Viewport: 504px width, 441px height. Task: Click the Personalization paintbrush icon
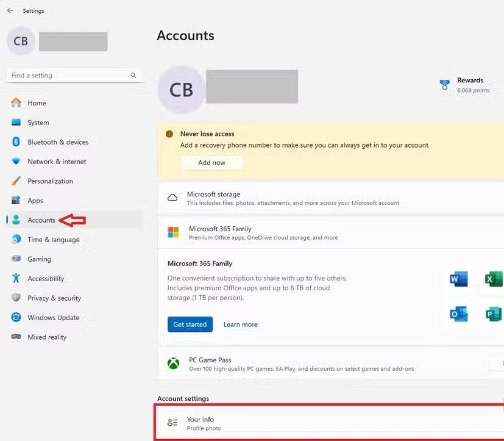point(16,181)
